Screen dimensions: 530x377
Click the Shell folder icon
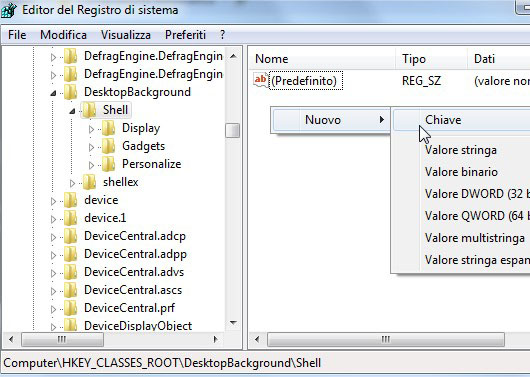point(90,110)
